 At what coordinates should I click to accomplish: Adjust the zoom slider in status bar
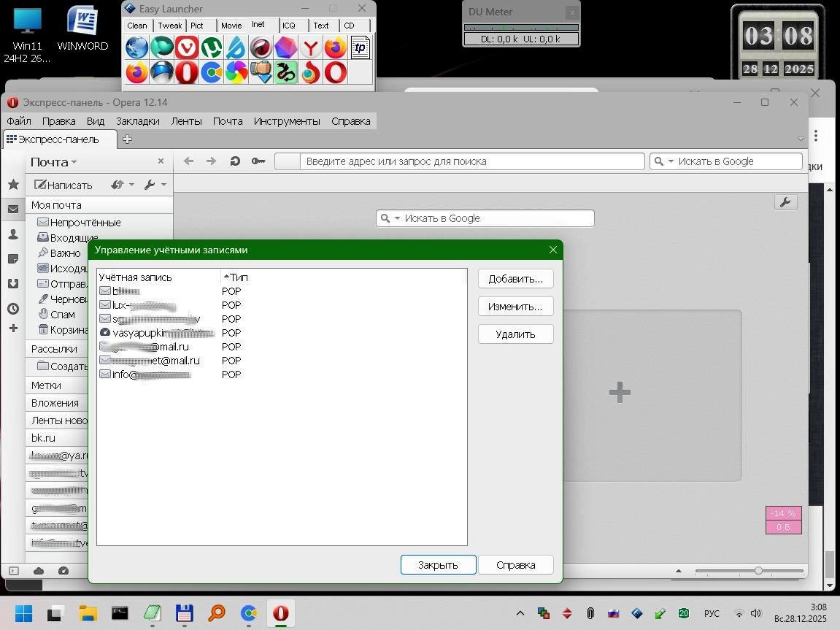pyautogui.click(x=758, y=571)
